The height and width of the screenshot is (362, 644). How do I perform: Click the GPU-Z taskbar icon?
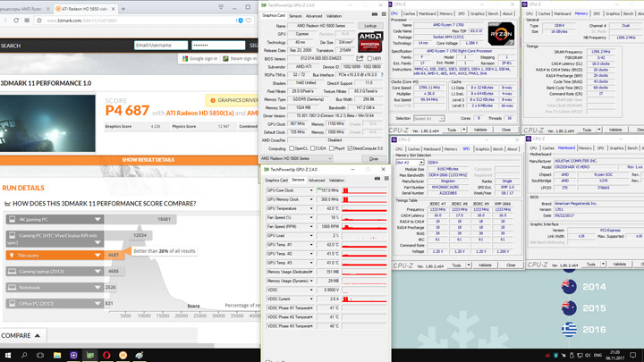[90, 355]
